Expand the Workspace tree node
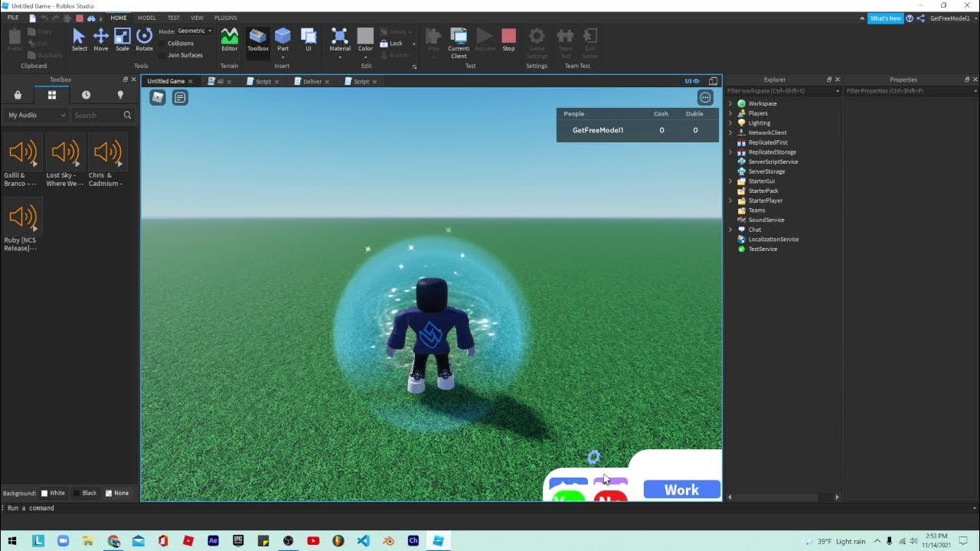 click(x=730, y=103)
